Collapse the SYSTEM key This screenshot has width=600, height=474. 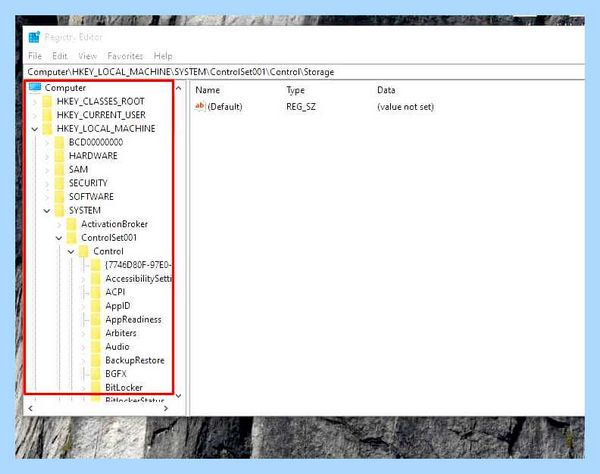pyautogui.click(x=47, y=211)
